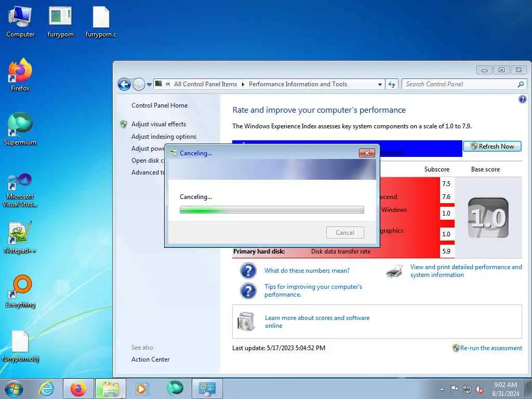The width and height of the screenshot is (532, 399).
Task: Click the software box icon beside Learn more
Action: tap(246, 322)
